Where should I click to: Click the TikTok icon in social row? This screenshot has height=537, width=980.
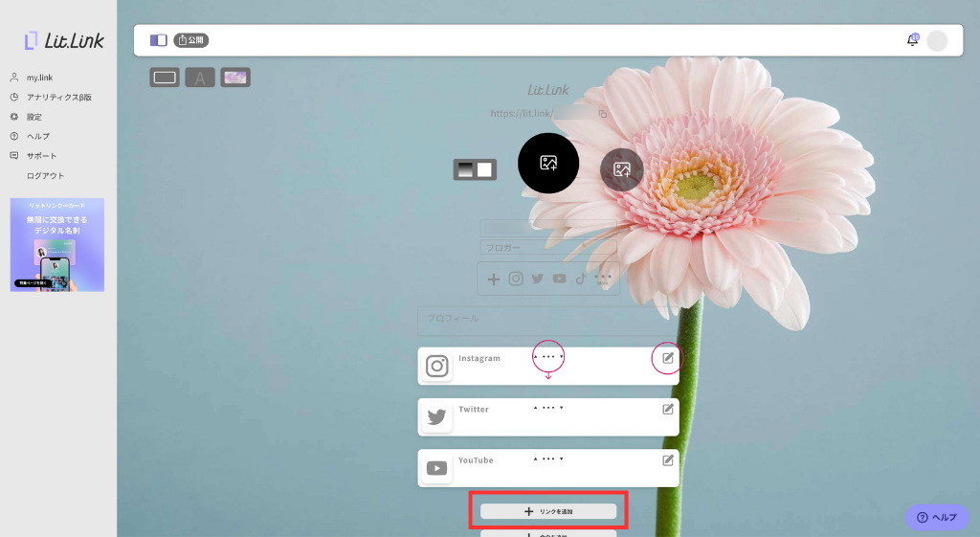tap(581, 279)
